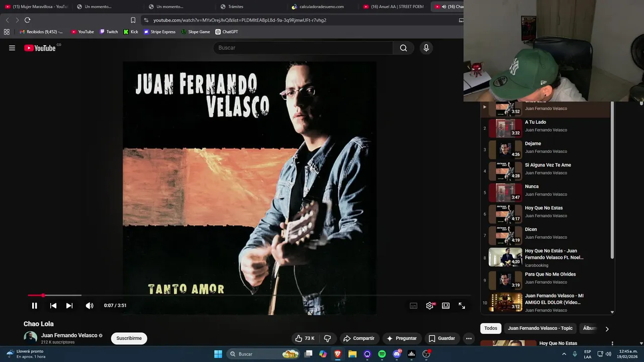Reload the page with browser refresh
Screen dimensions: 644x362
[27, 20]
